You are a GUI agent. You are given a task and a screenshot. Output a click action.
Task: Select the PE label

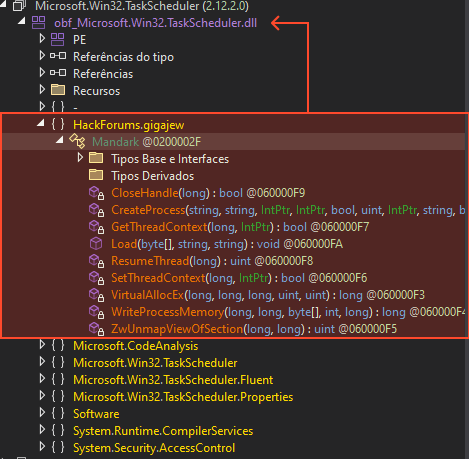coord(79,40)
